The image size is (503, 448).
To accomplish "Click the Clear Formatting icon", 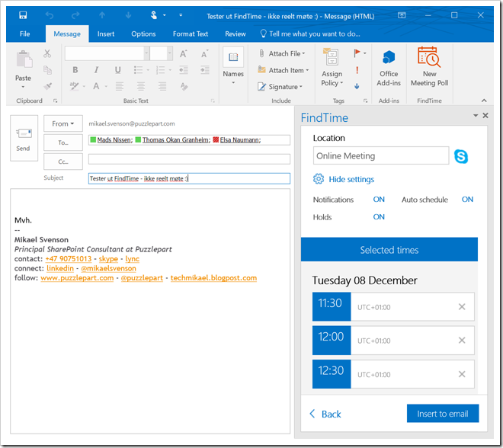I will tap(184, 86).
